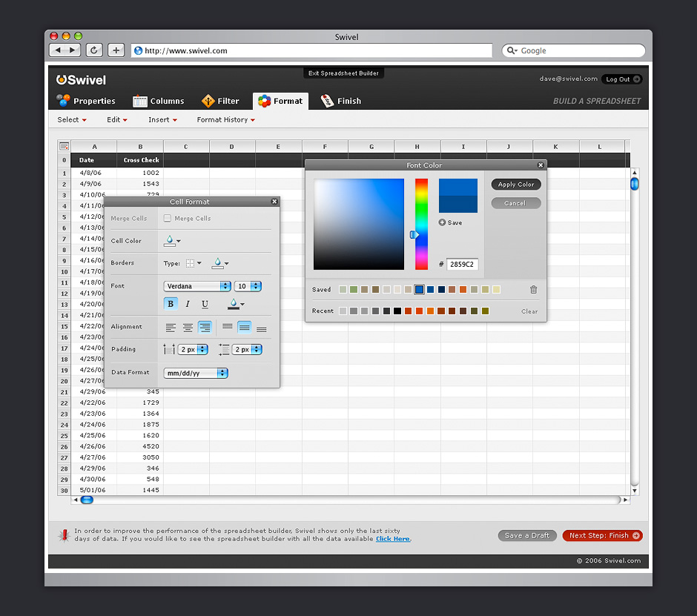This screenshot has height=616, width=697.
Task: Delete saved colors with the trash icon
Action: click(533, 290)
